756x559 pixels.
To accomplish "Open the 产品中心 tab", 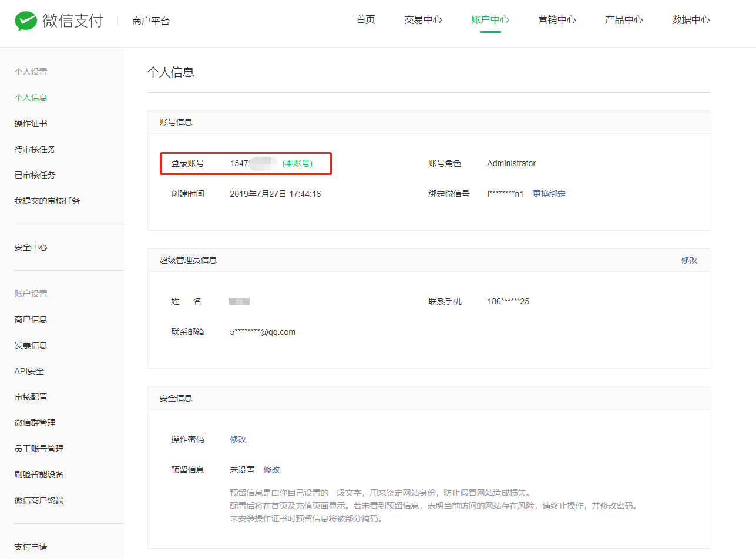I will tap(624, 19).
